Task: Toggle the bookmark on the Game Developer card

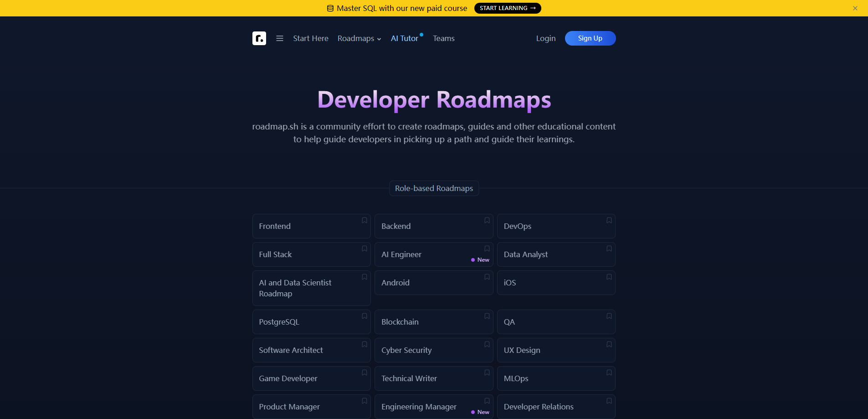Action: (x=364, y=372)
